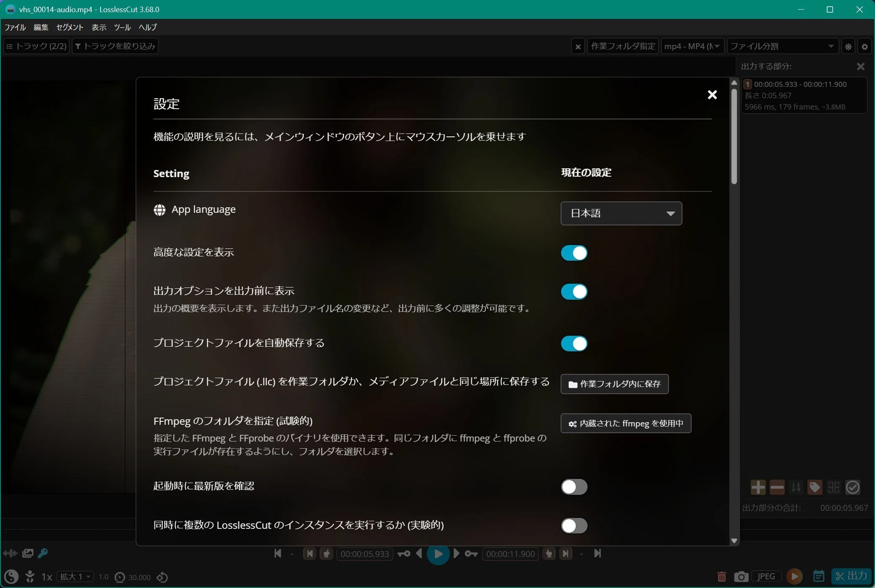Toggle the keyframes display key icon
Viewport: 875px width, 588px height.
click(43, 553)
